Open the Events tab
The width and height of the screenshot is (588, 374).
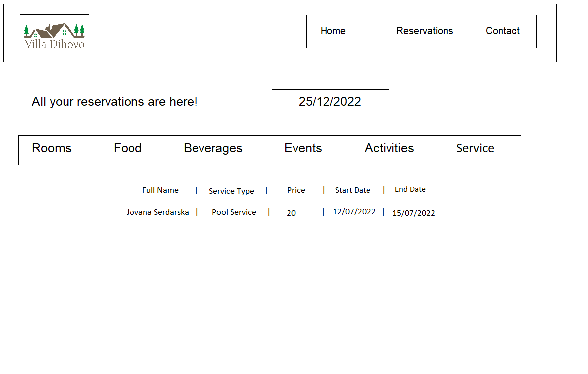pyautogui.click(x=303, y=148)
